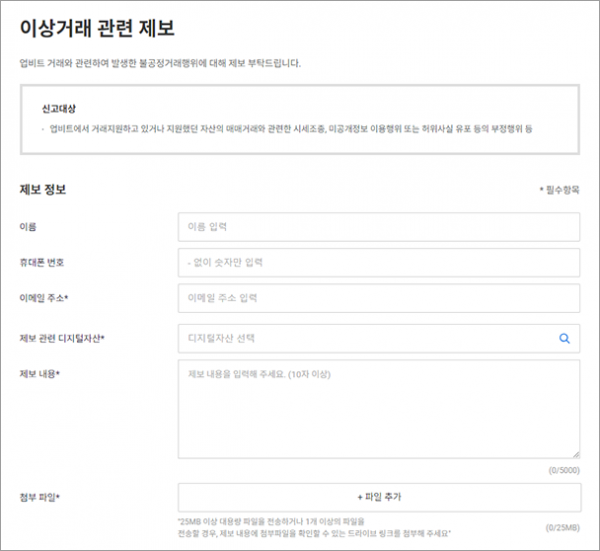600x551 pixels.
Task: Select the 업비트 거래와 관련하여 intro sentence
Action: (x=160, y=63)
